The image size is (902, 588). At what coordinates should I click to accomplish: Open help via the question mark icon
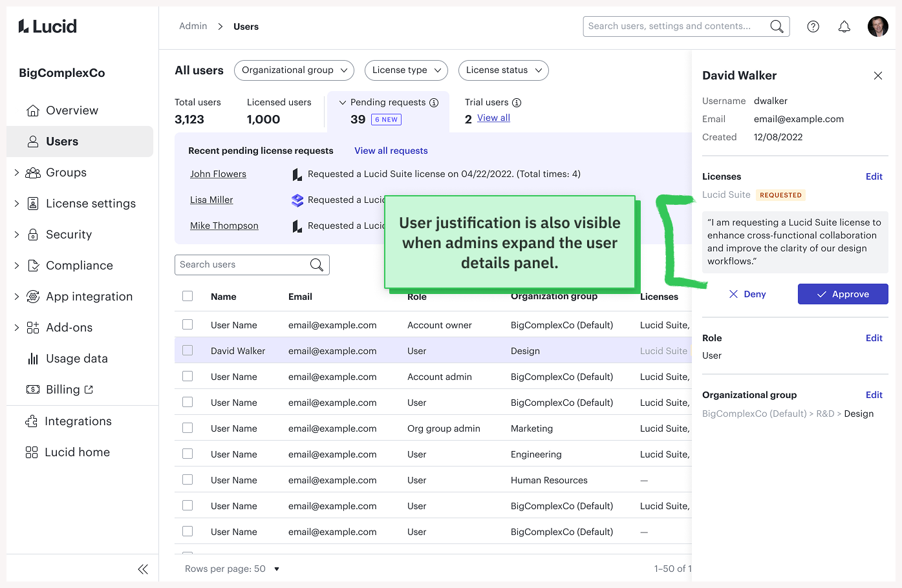(x=813, y=26)
